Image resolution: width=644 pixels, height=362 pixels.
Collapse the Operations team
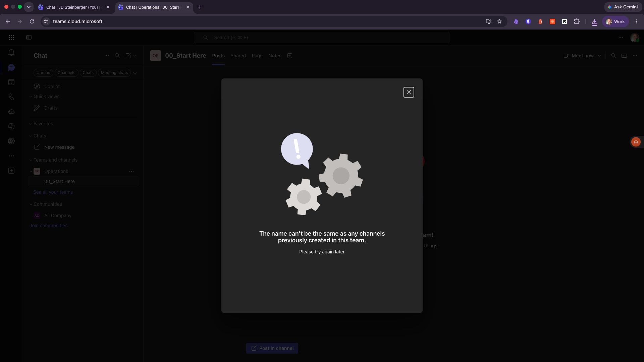coord(31,172)
